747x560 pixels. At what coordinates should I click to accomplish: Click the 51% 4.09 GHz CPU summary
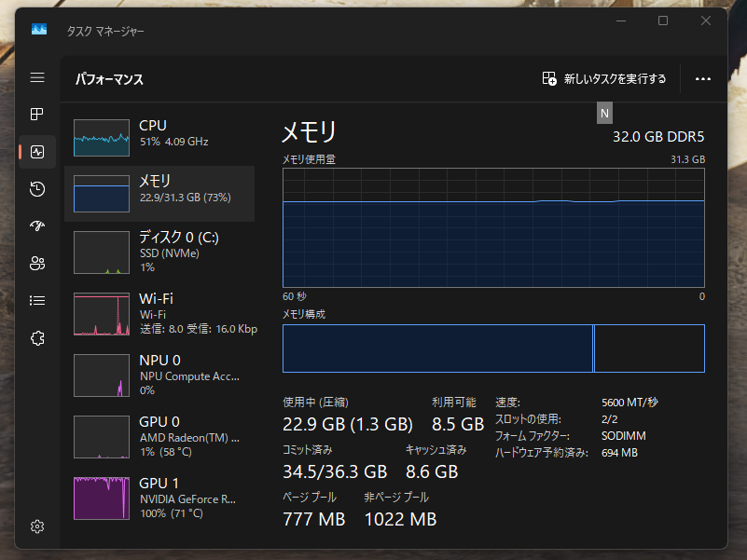[173, 142]
